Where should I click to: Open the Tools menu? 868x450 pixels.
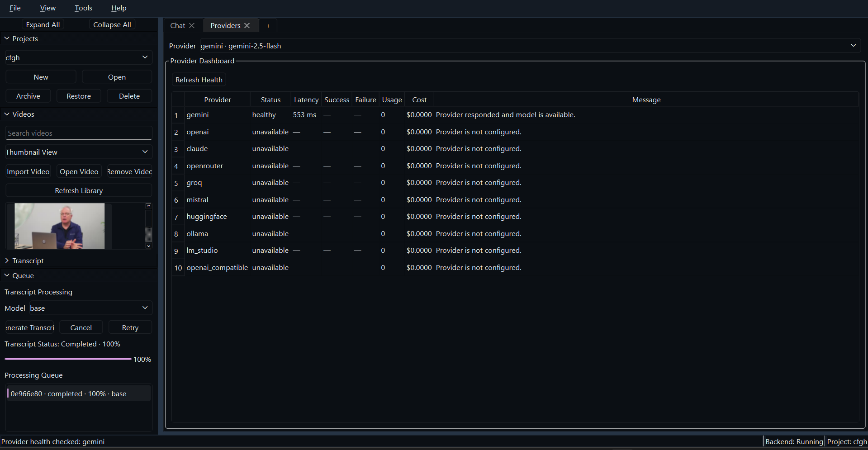(83, 8)
